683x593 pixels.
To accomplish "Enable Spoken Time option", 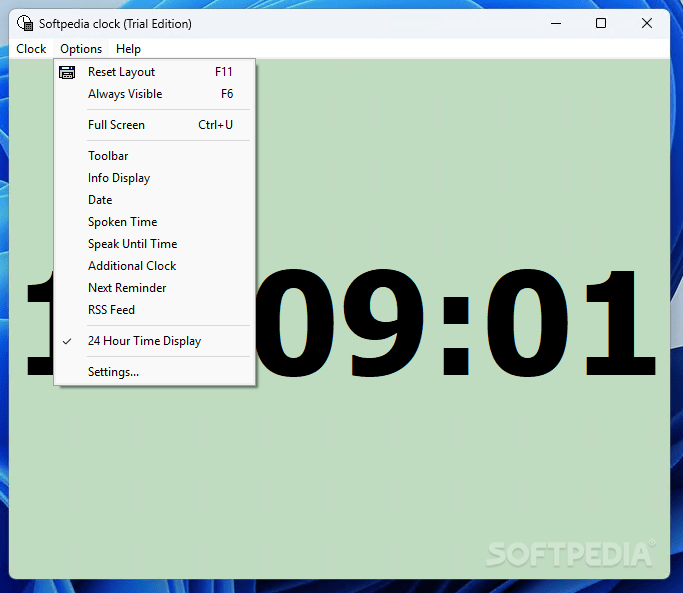I will tap(155, 222).
